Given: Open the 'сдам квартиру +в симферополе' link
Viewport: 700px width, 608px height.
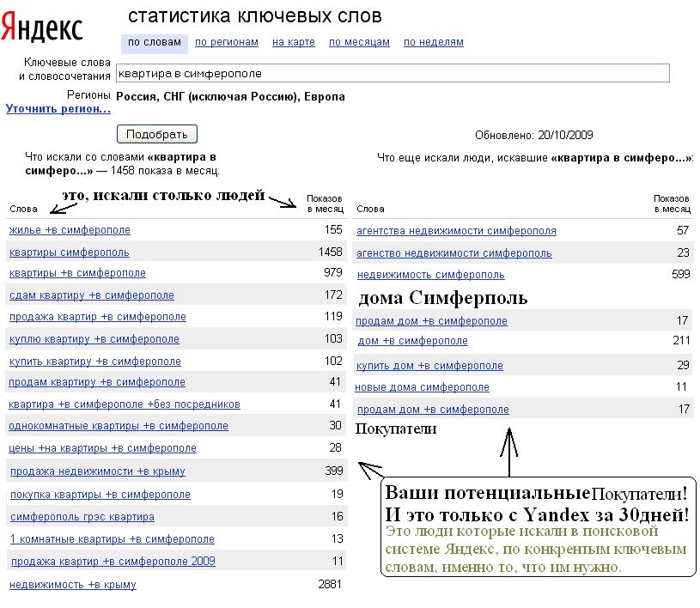Looking at the screenshot, I should (x=92, y=295).
